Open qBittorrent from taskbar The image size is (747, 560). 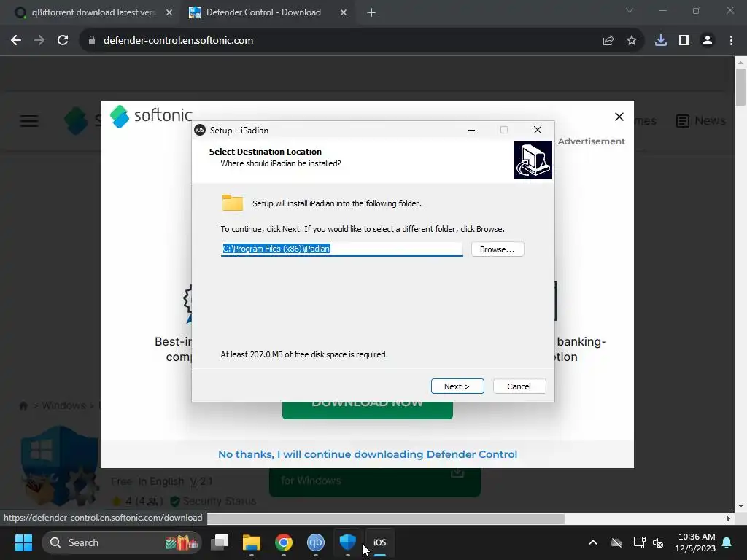[315, 542]
